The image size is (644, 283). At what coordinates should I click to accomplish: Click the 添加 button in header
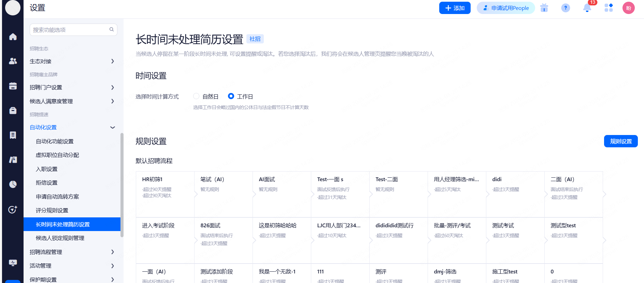455,8
